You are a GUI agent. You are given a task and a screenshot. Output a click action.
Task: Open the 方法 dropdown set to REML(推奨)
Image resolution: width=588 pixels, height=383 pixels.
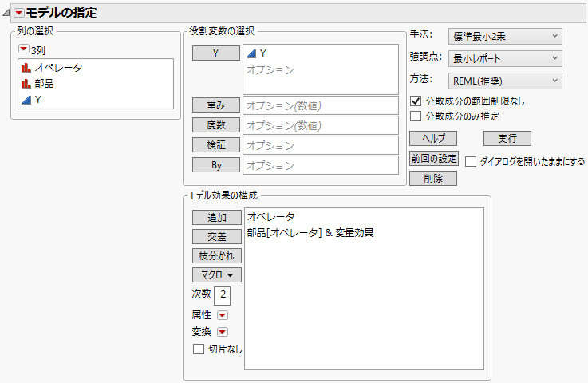[x=505, y=81]
